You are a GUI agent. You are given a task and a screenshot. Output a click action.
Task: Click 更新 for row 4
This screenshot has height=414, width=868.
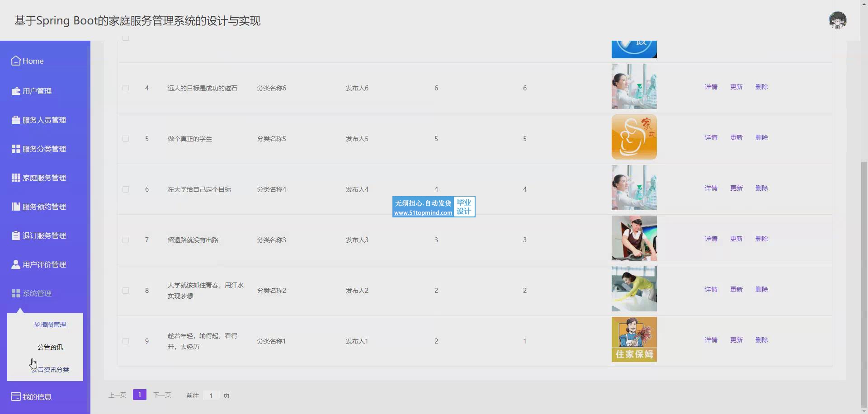pyautogui.click(x=736, y=87)
